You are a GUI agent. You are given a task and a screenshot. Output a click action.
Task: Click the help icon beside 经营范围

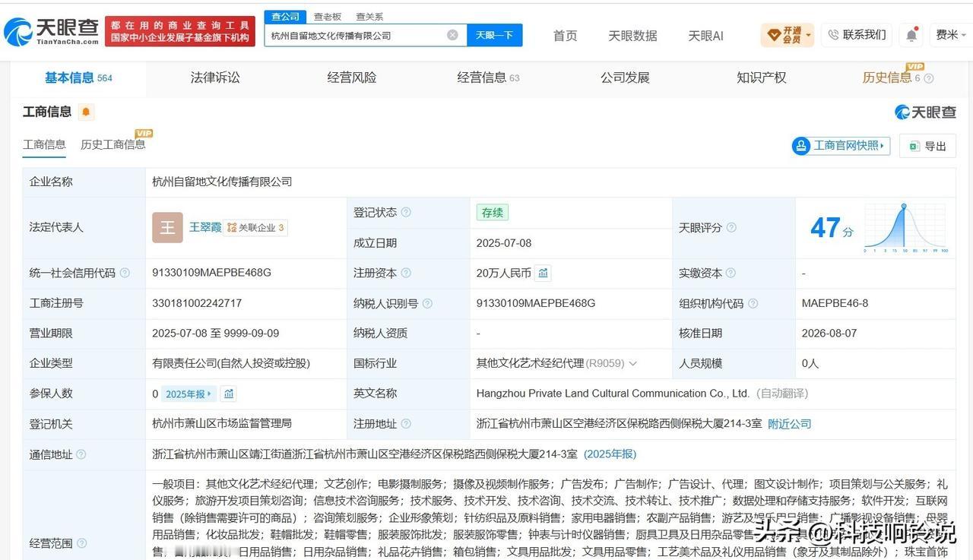coord(81,543)
